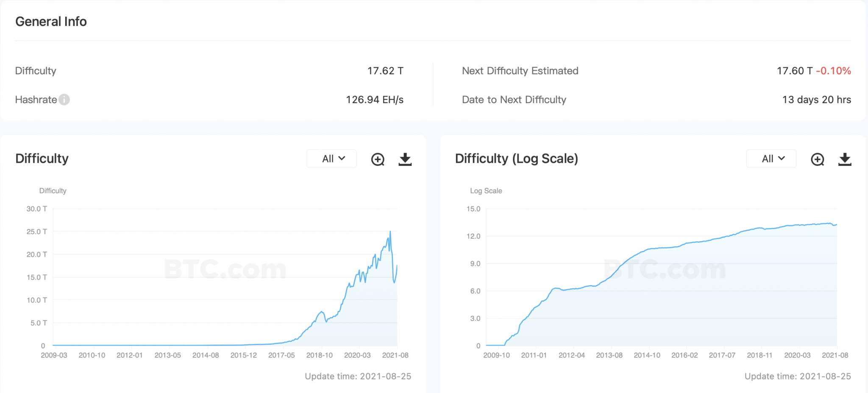Click the 2021-08 label under Difficulty chart

click(395, 355)
